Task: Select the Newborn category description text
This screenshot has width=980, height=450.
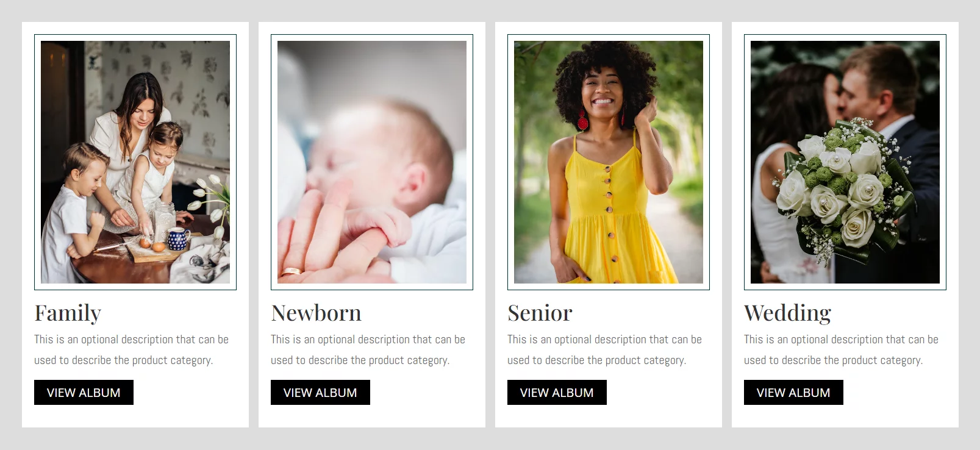Action: 368,350
